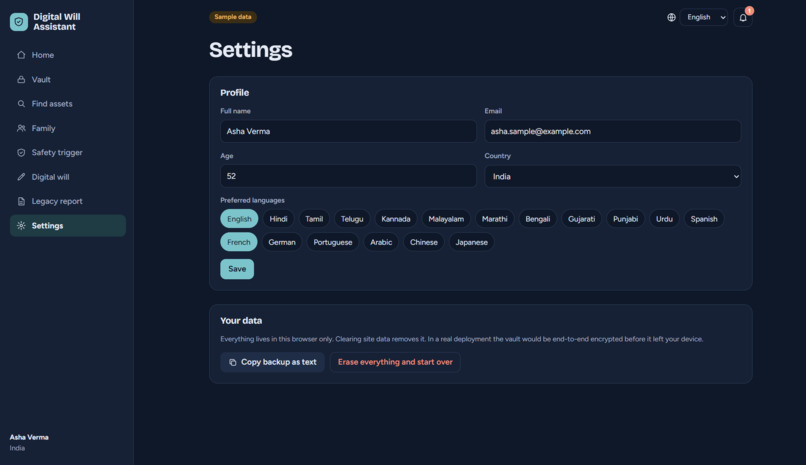The image size is (806, 465).
Task: Toggle the Hindi language chip
Action: (279, 219)
